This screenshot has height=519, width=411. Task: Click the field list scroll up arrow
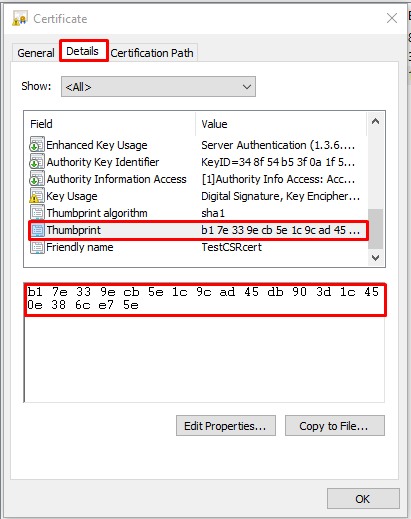pos(375,122)
